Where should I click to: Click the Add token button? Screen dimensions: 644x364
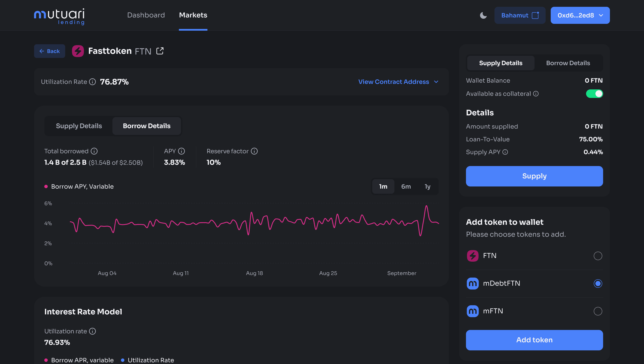[x=534, y=340]
